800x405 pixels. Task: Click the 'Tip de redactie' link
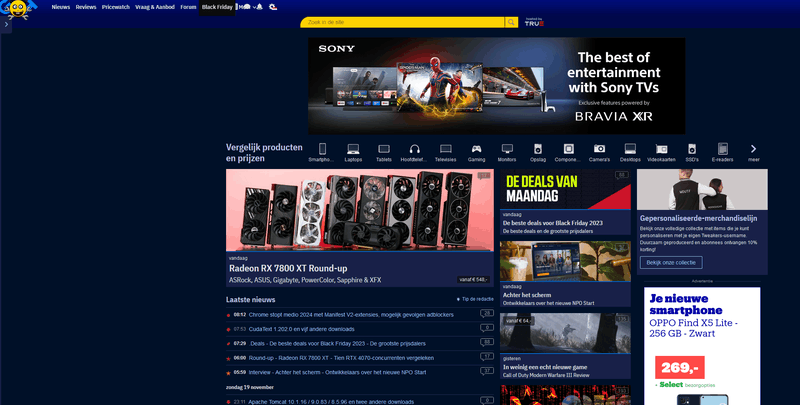(475, 299)
